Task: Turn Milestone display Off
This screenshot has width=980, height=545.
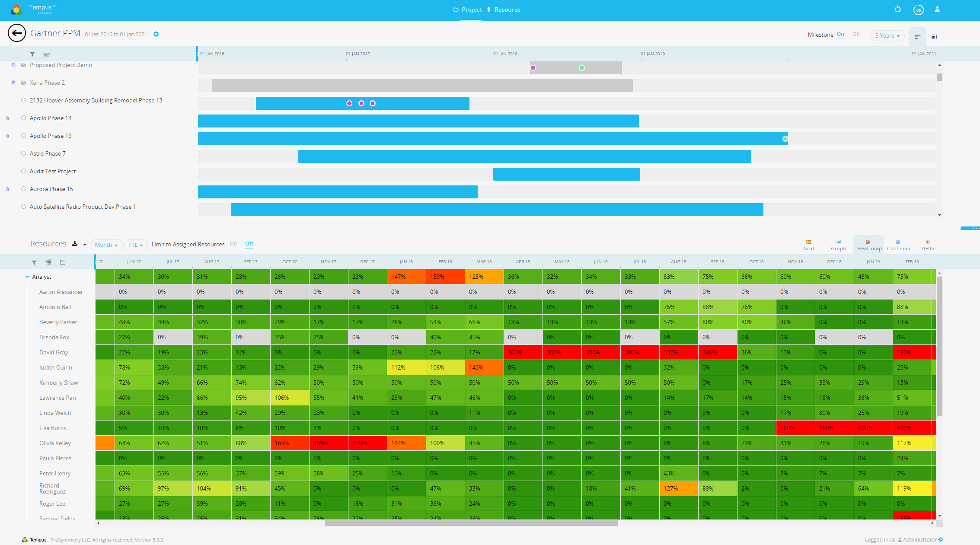Action: pyautogui.click(x=856, y=34)
